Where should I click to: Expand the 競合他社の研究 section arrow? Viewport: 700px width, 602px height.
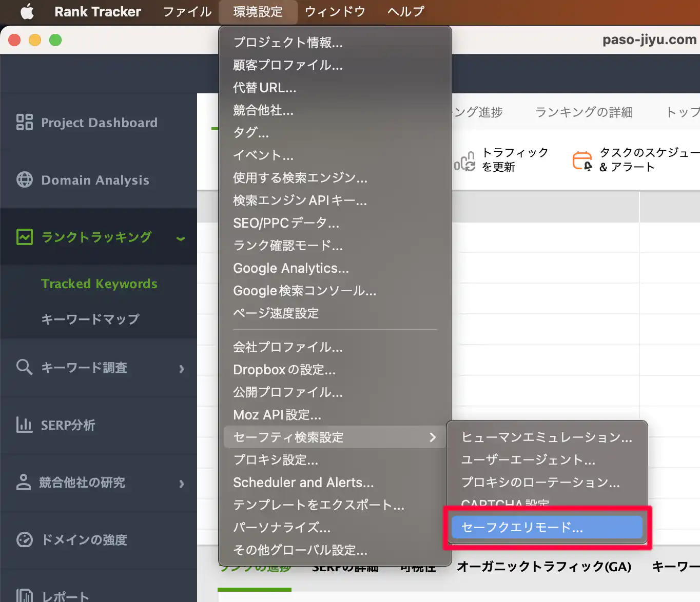click(181, 484)
